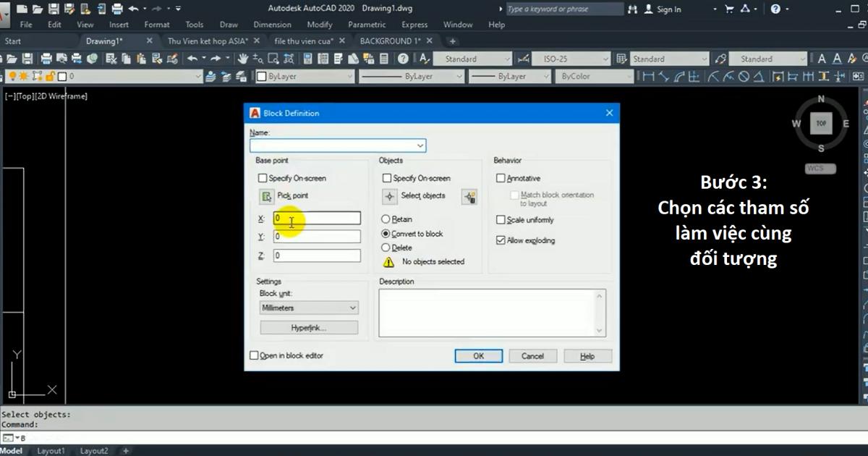Open the block Name dropdown list
The height and width of the screenshot is (456, 868).
click(x=420, y=145)
